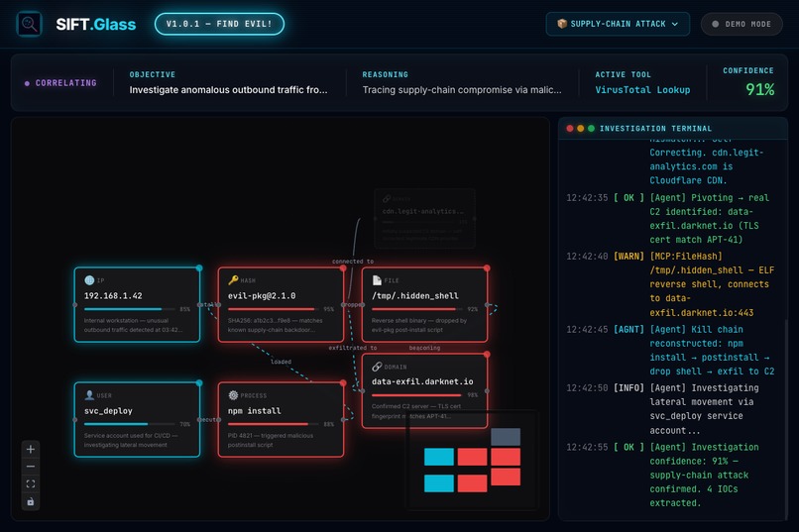This screenshot has height=532, width=799.
Task: Click the user icon on svc_deploy node
Action: tap(89, 395)
